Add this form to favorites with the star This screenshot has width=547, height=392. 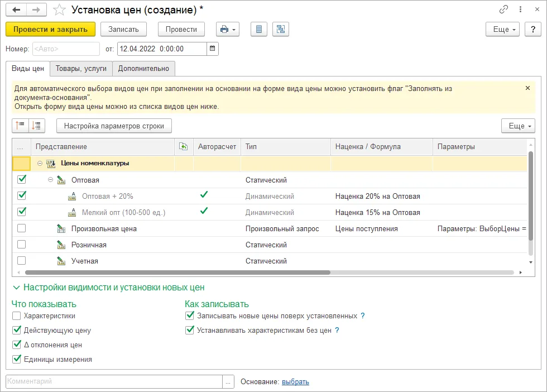(x=59, y=10)
